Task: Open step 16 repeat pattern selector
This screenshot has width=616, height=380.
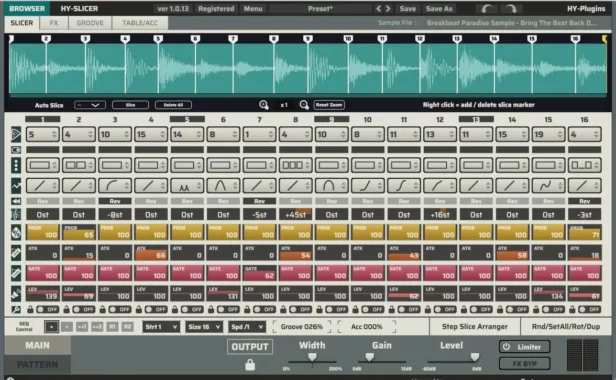Action: coord(585,165)
